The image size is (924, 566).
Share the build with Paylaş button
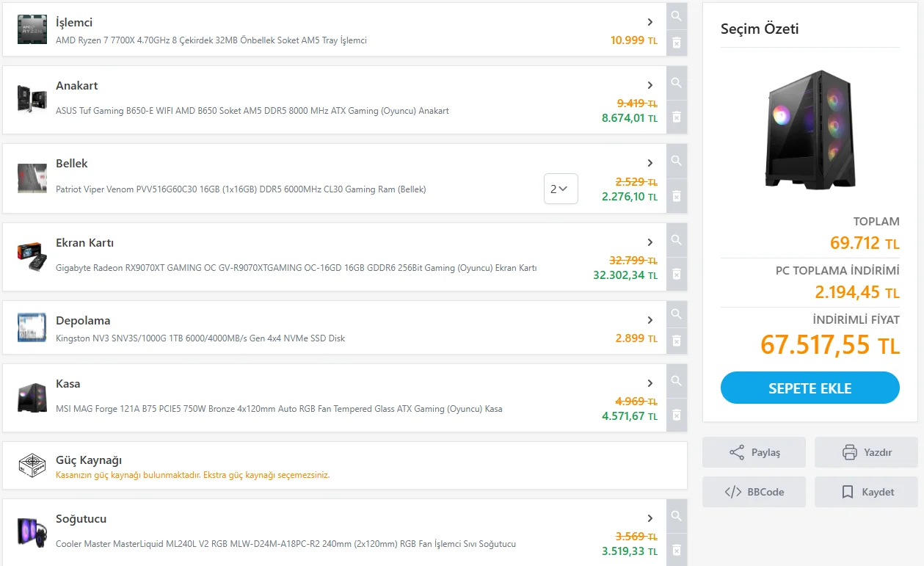coord(754,452)
